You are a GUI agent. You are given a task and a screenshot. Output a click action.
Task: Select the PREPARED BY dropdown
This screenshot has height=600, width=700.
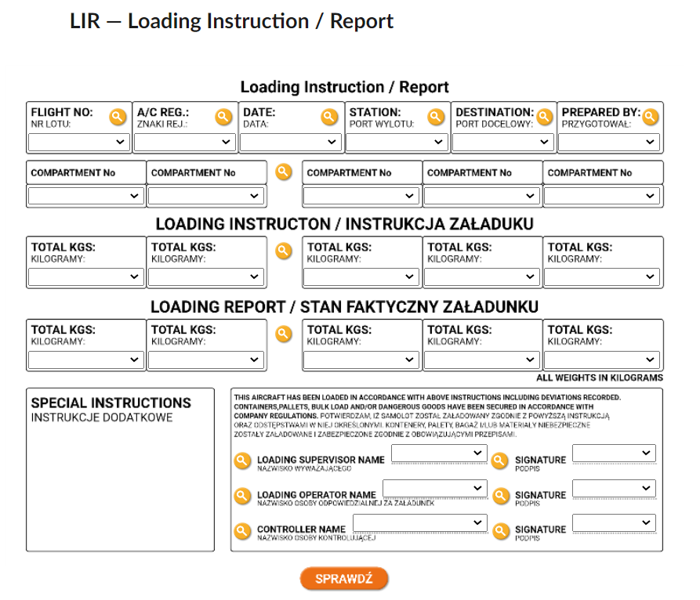click(609, 142)
